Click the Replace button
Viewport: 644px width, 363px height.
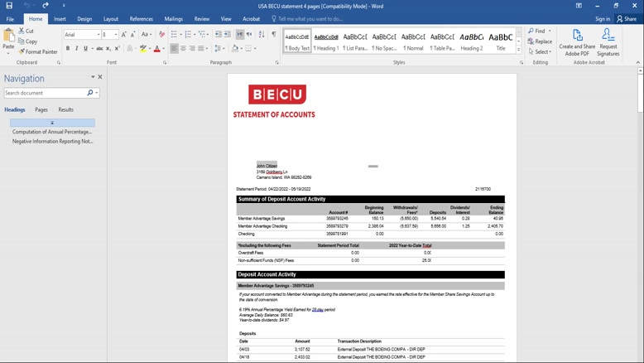(x=540, y=41)
